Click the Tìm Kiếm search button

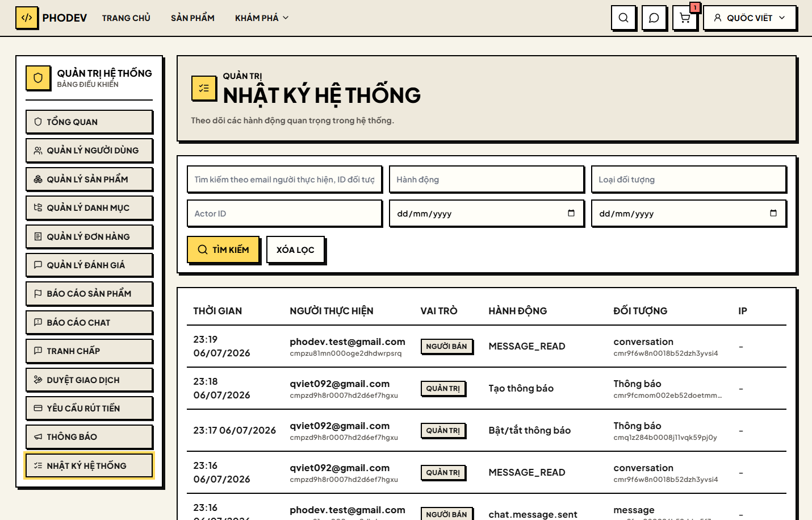223,249
